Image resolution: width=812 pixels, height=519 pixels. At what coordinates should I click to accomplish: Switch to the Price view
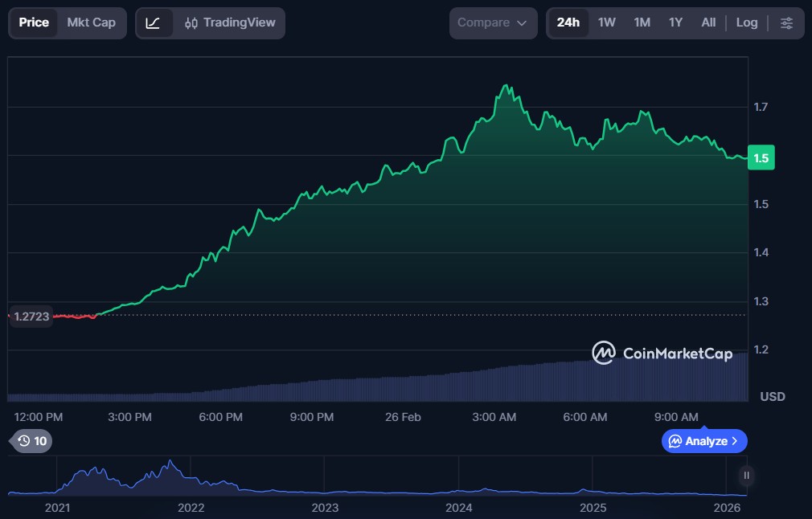(x=34, y=22)
